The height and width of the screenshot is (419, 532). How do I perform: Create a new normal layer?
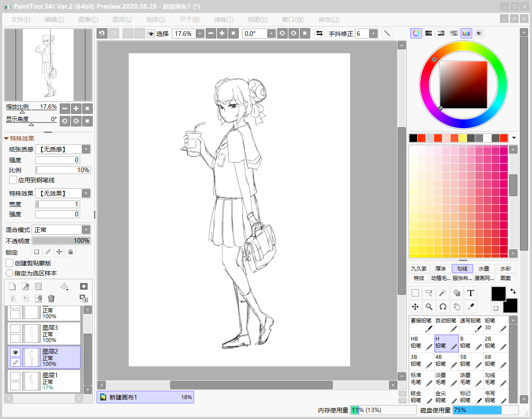pyautogui.click(x=13, y=286)
